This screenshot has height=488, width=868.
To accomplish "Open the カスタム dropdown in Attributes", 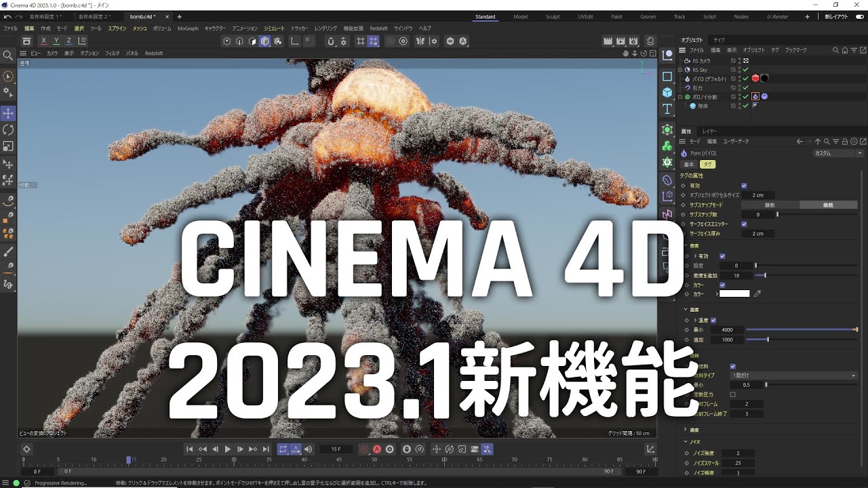I will [x=837, y=153].
